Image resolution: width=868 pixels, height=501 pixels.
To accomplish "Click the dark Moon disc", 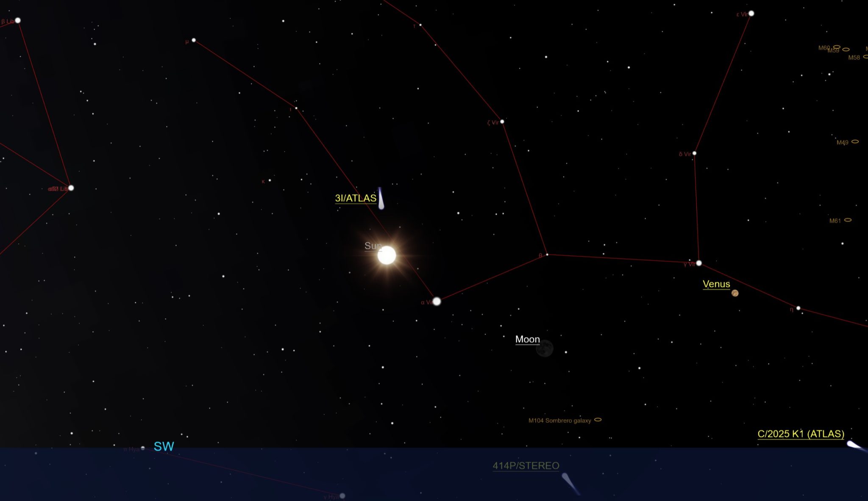I will pos(545,349).
